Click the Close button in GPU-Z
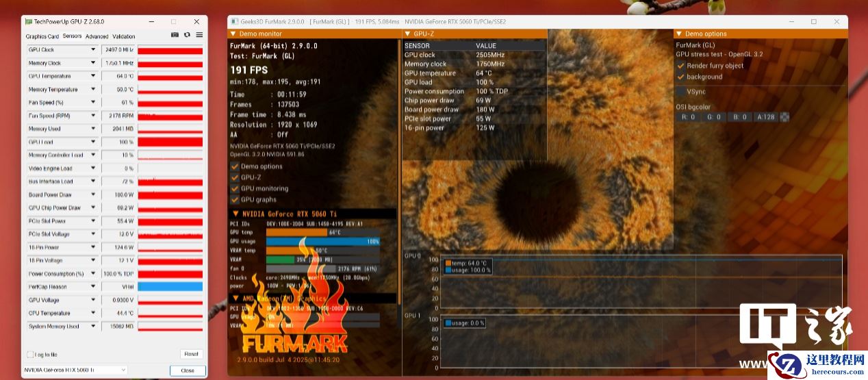The image size is (868, 380). [x=187, y=370]
